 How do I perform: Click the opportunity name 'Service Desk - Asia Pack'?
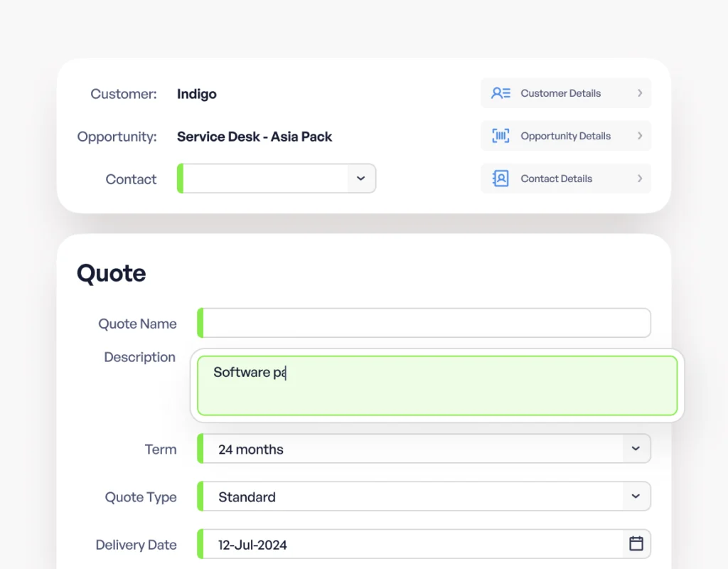click(x=255, y=137)
